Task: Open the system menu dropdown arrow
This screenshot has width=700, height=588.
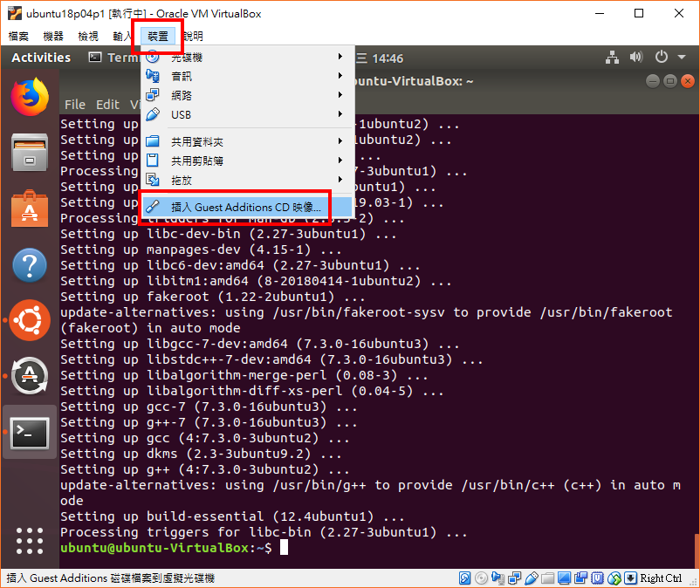Action: click(x=682, y=57)
